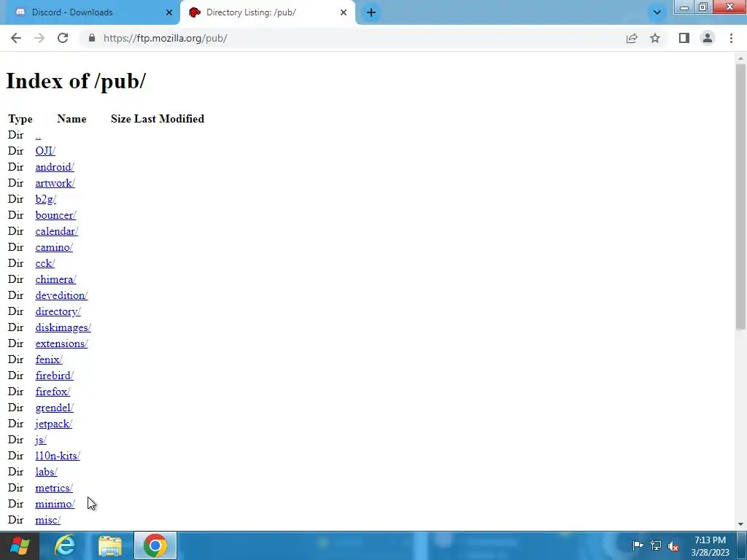Open the cck/ directory
The image size is (747, 560).
[x=44, y=263]
